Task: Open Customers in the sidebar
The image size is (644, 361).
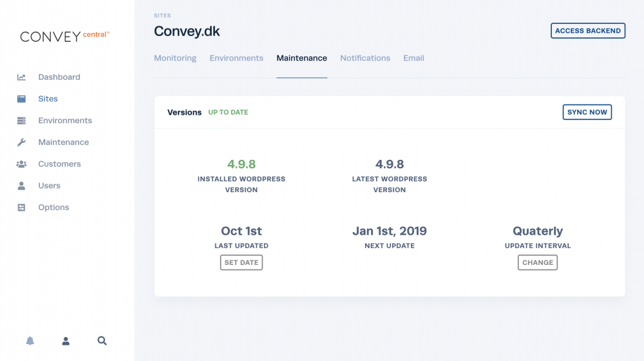Action: 59,164
